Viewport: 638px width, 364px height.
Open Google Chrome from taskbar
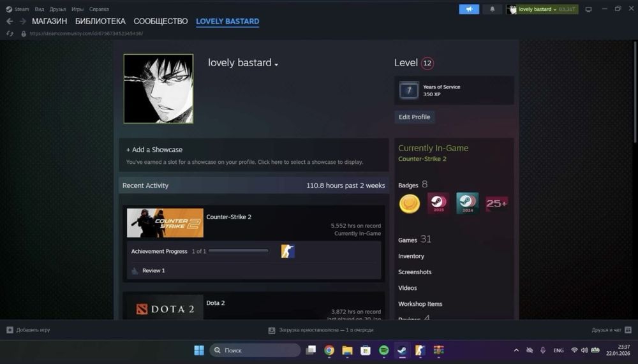point(329,350)
